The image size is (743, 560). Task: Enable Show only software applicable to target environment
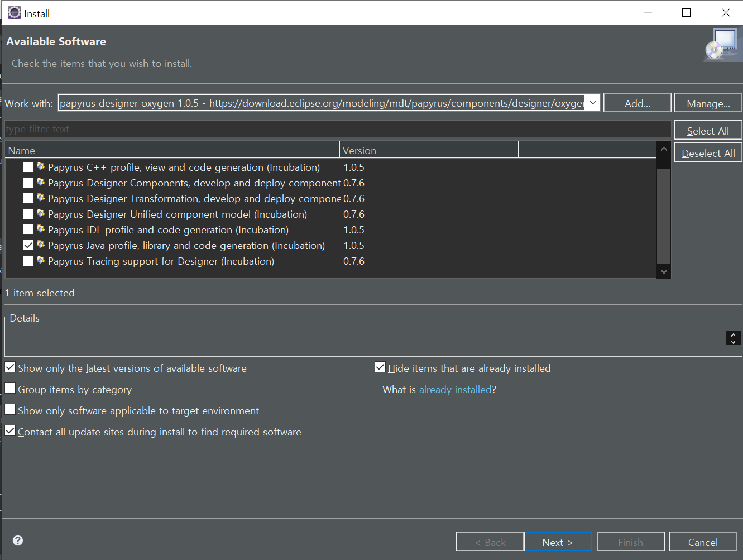click(10, 410)
